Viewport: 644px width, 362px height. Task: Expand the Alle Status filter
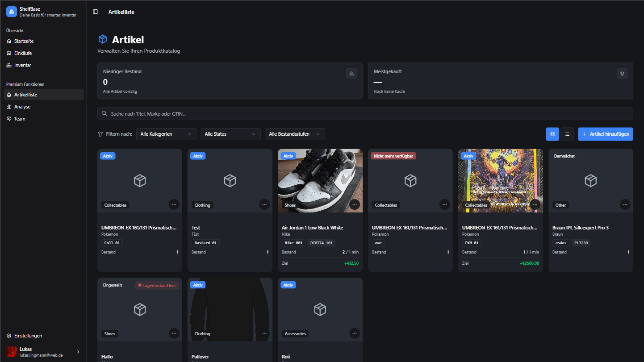pyautogui.click(x=230, y=134)
